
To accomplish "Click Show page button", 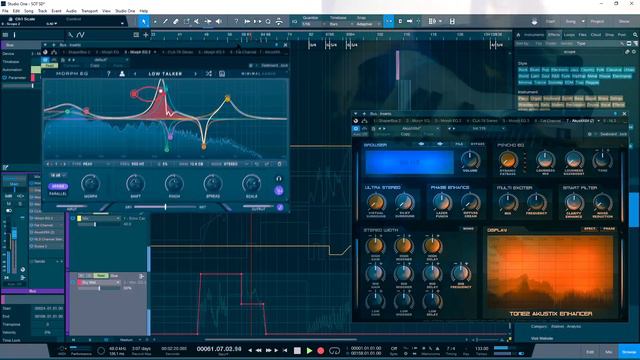I will [624, 21].
